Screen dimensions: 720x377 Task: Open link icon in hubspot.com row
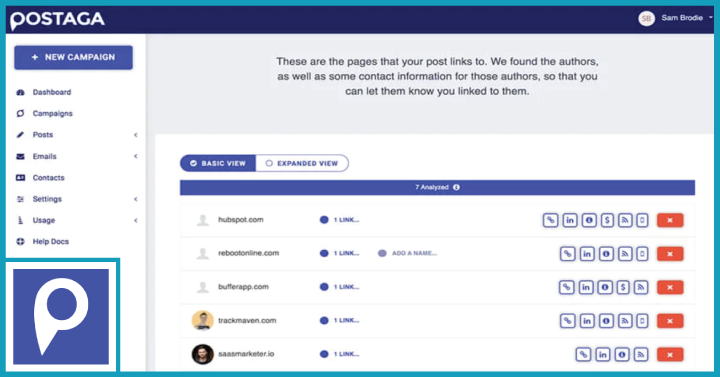pyautogui.click(x=550, y=220)
